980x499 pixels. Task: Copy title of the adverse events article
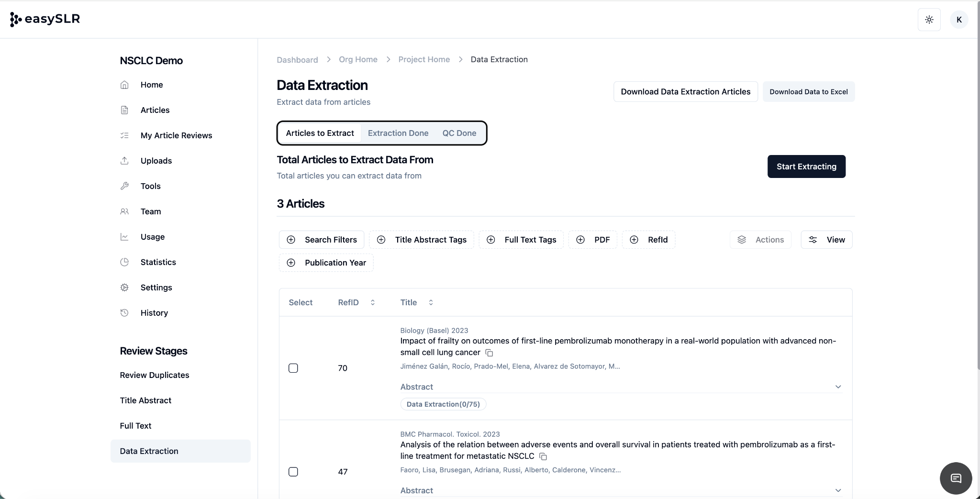coord(543,456)
